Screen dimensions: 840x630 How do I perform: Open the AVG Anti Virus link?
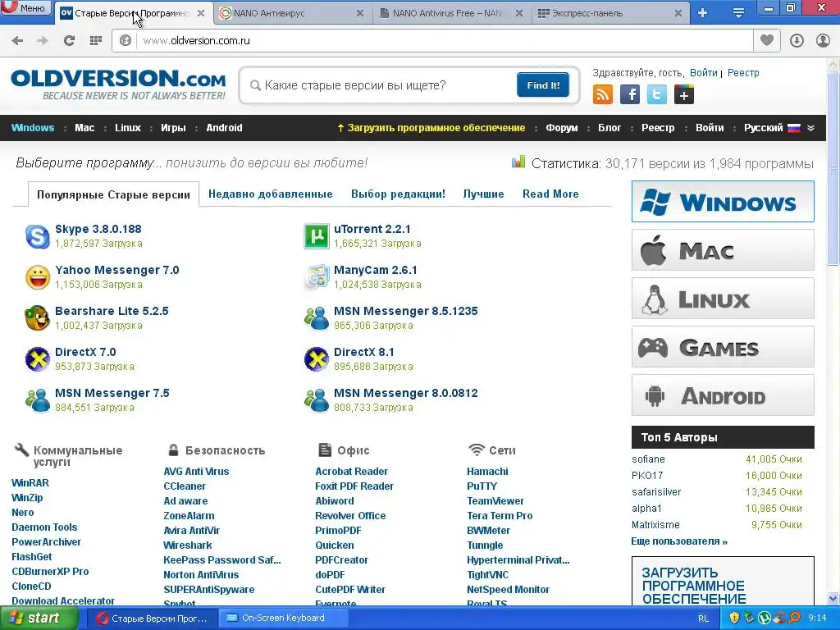click(x=196, y=472)
